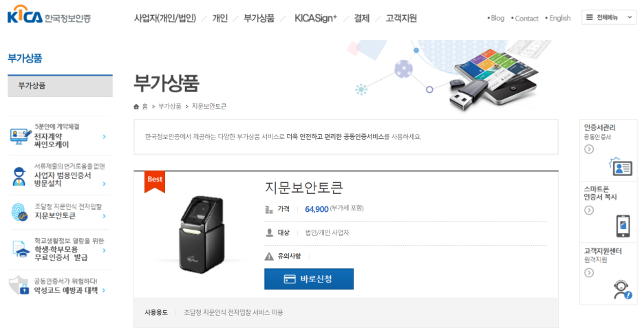Image resolution: width=644 pixels, height=335 pixels.
Task: Click the fingerprint icon for 지문보안토큰
Action: (19, 213)
